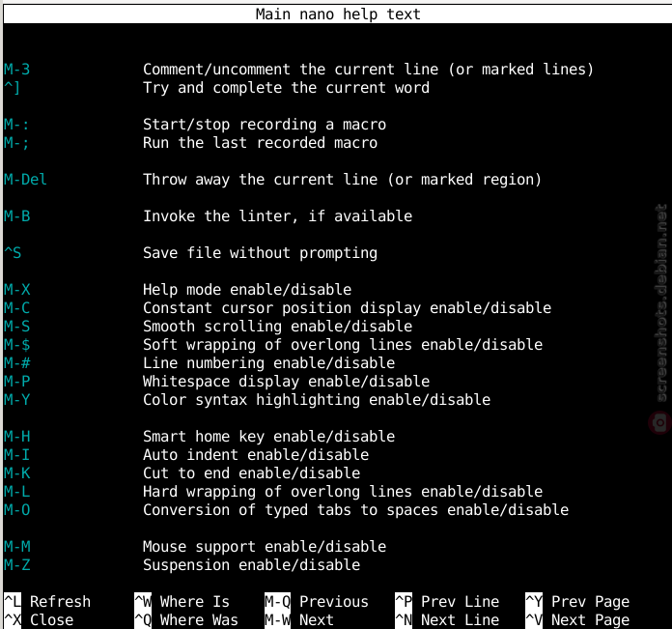Click the M-I key label
Screen dimensions: 672x629
tap(16, 454)
